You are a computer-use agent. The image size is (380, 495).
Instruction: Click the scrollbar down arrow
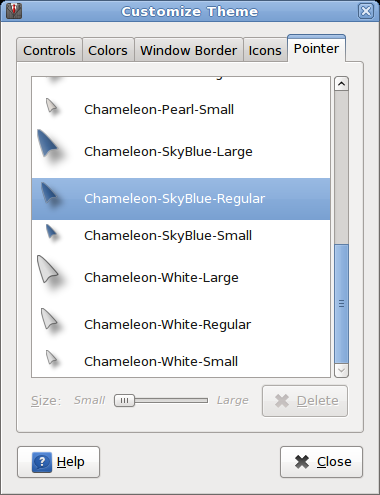click(341, 370)
